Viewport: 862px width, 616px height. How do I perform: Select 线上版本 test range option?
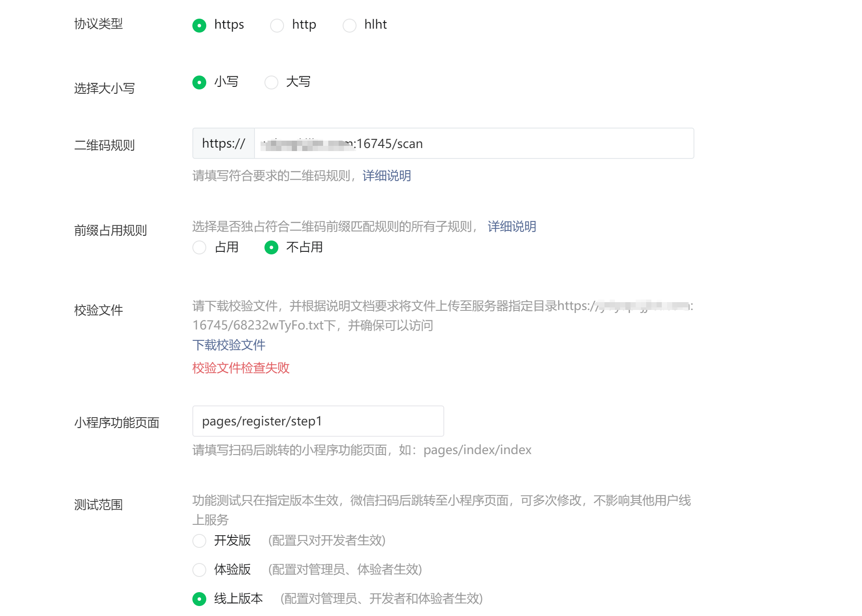pyautogui.click(x=199, y=599)
